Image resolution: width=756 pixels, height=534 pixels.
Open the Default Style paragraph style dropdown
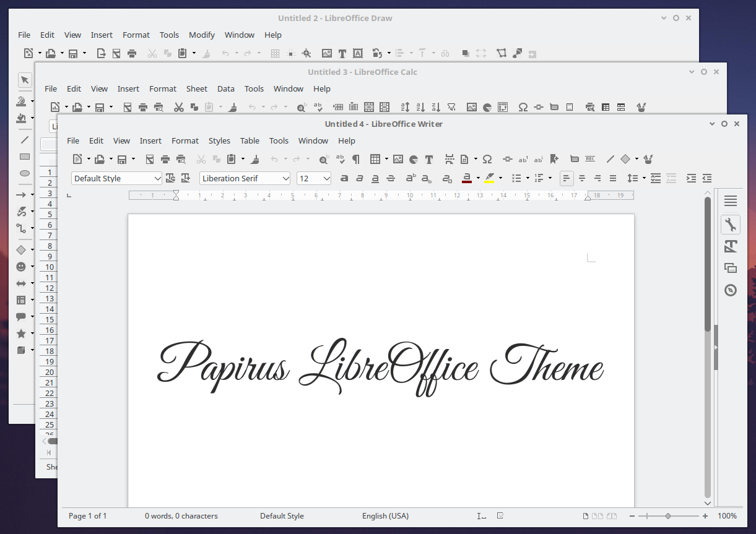tap(157, 178)
